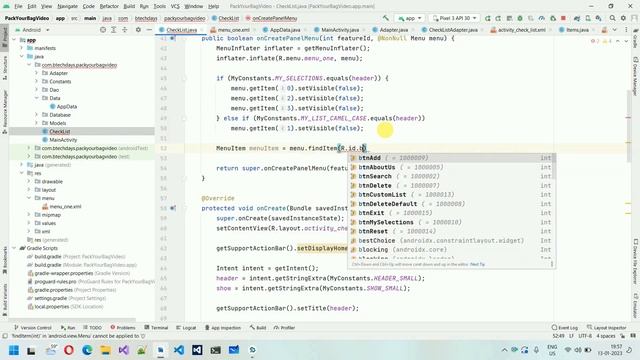The height and width of the screenshot is (360, 640).
Task: Click the Windows Start button
Action: 14,350
